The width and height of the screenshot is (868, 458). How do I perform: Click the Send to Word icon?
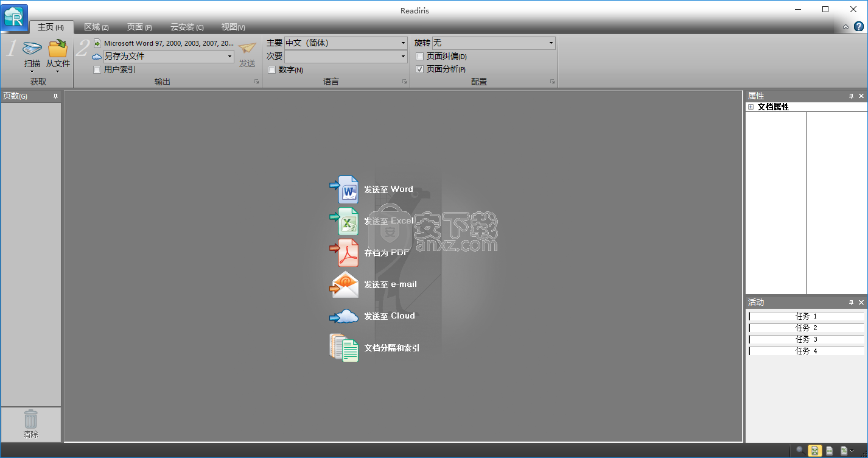tap(345, 189)
